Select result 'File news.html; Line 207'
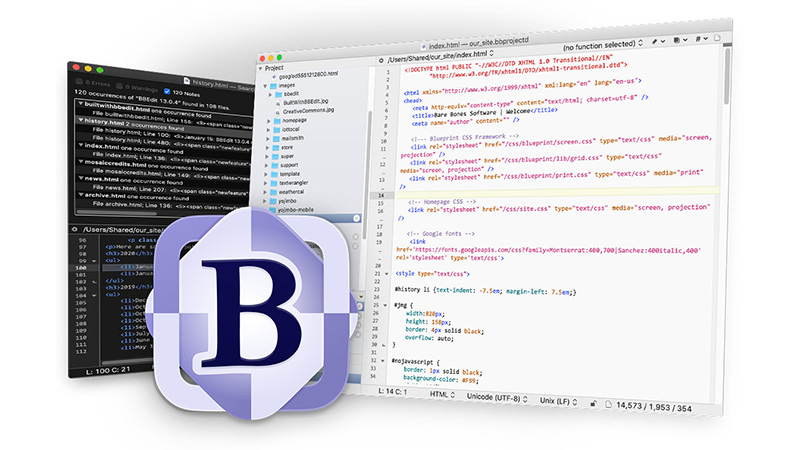 pos(172,189)
